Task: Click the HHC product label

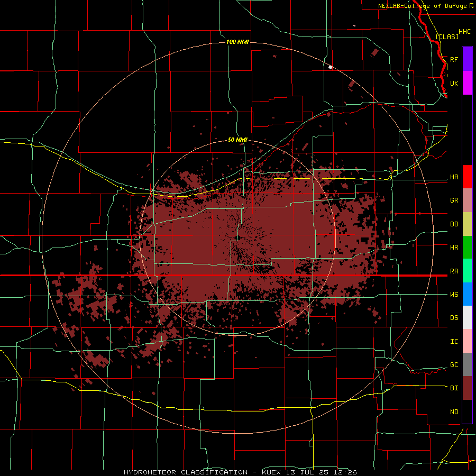Action: pyautogui.click(x=464, y=32)
